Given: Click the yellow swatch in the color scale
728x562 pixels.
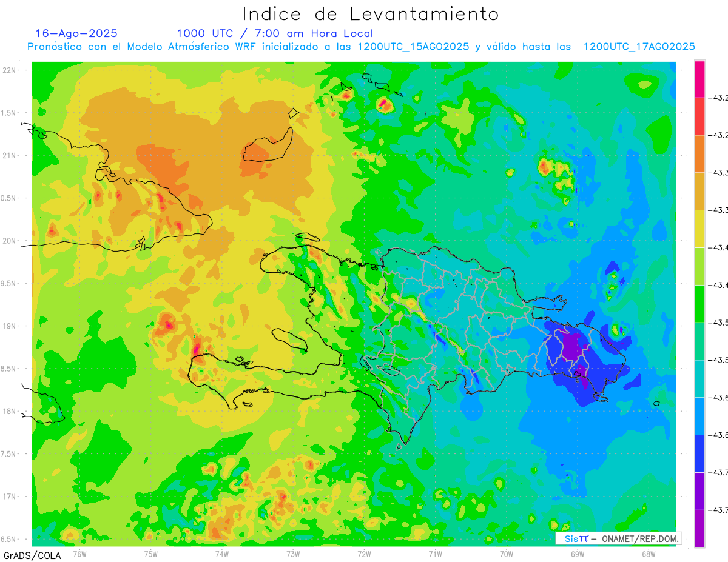Looking at the screenshot, I should point(699,229).
